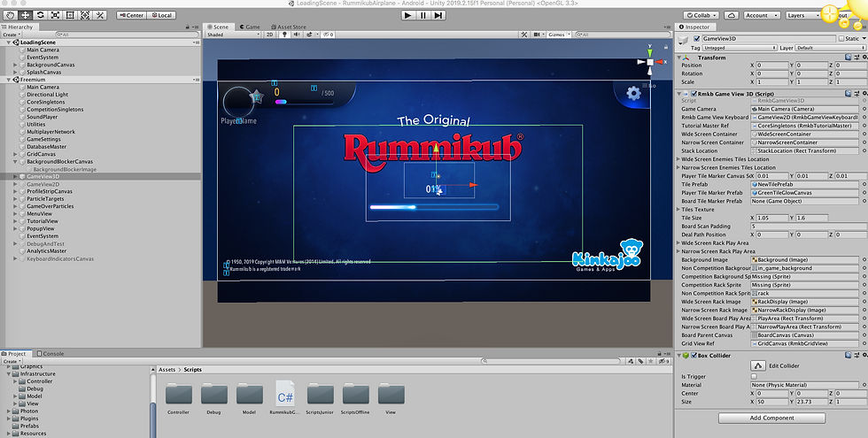The image size is (868, 438).
Task: Click the Edit Collider button
Action: click(x=758, y=365)
